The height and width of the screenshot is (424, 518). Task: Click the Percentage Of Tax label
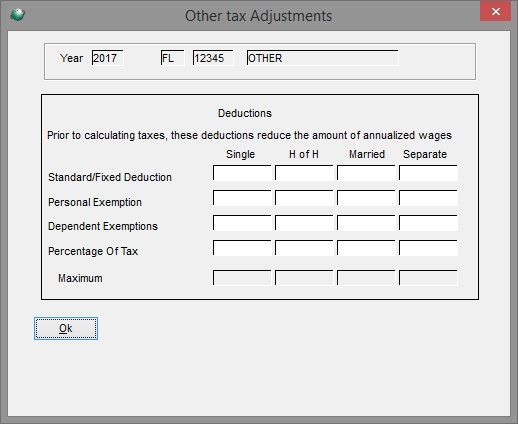click(x=93, y=251)
